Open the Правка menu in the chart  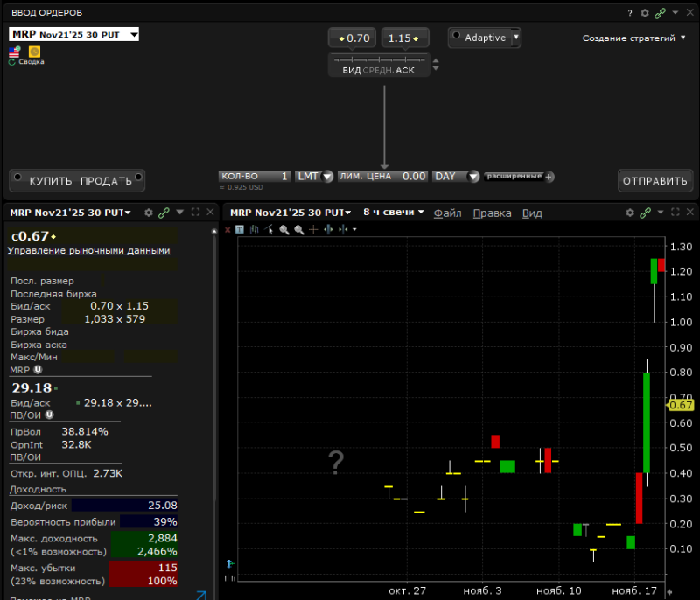coord(492,213)
